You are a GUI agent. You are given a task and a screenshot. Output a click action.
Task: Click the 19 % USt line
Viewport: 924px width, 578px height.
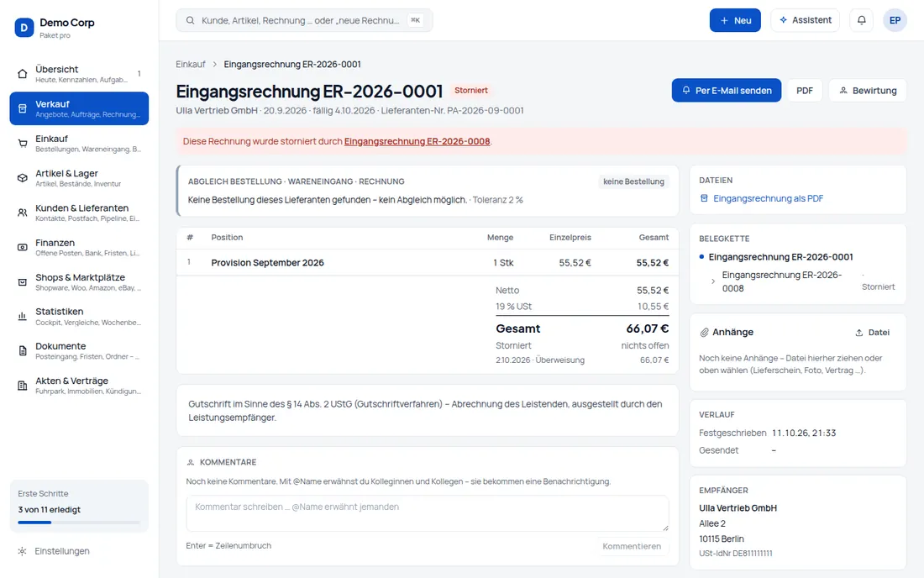(582, 307)
